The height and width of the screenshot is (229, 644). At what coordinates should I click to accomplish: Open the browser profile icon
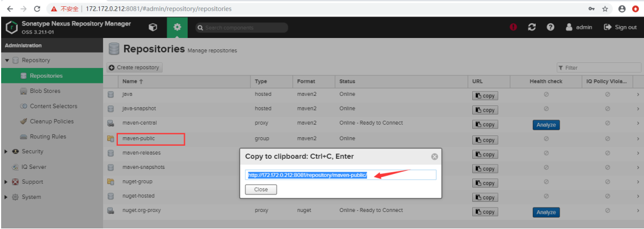(622, 9)
